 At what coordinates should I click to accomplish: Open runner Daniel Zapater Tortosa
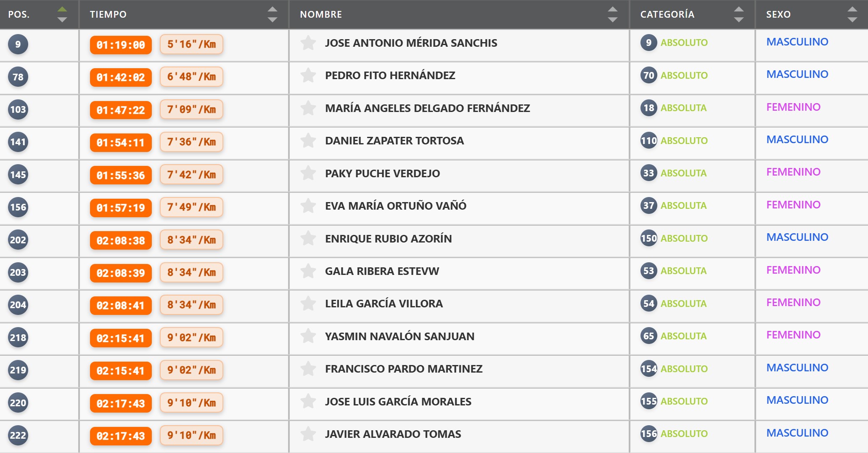(394, 141)
